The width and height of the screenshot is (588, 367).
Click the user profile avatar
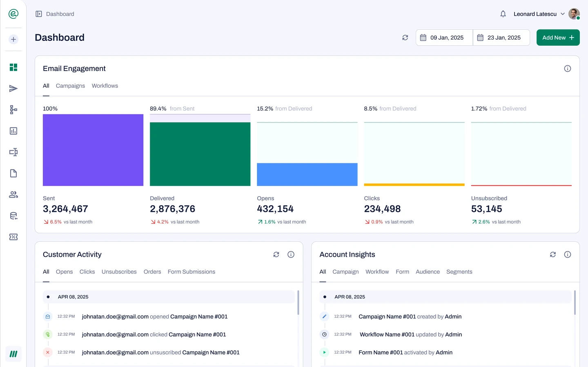click(x=574, y=14)
